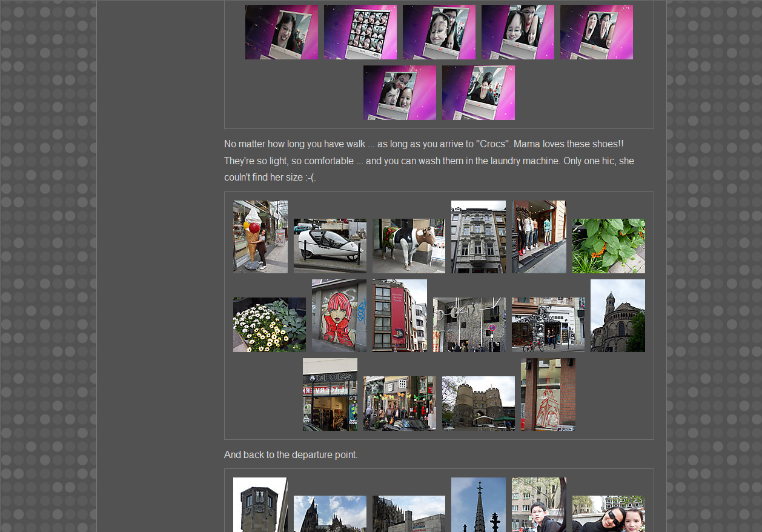
Task: View the Romanesque church dome thumbnail
Action: click(x=617, y=315)
